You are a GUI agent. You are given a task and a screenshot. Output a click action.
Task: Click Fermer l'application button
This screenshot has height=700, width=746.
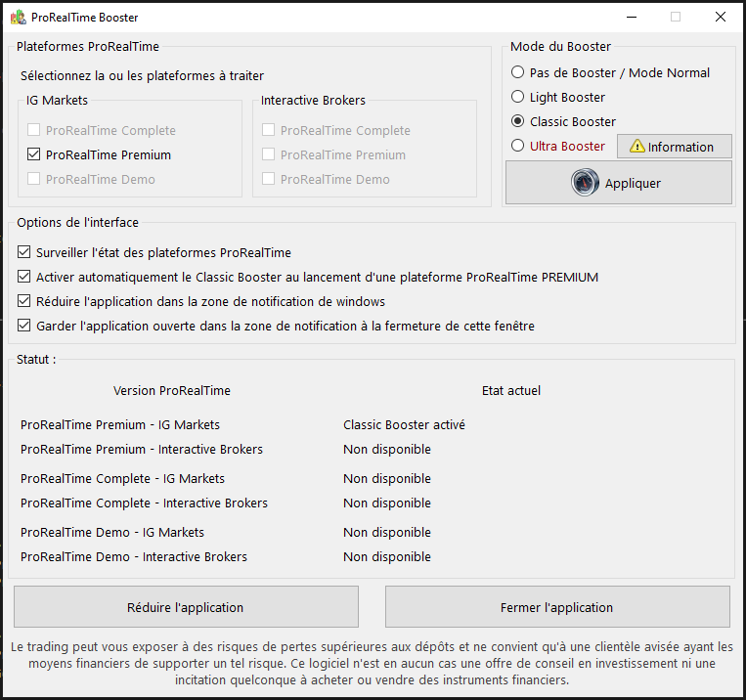557,607
